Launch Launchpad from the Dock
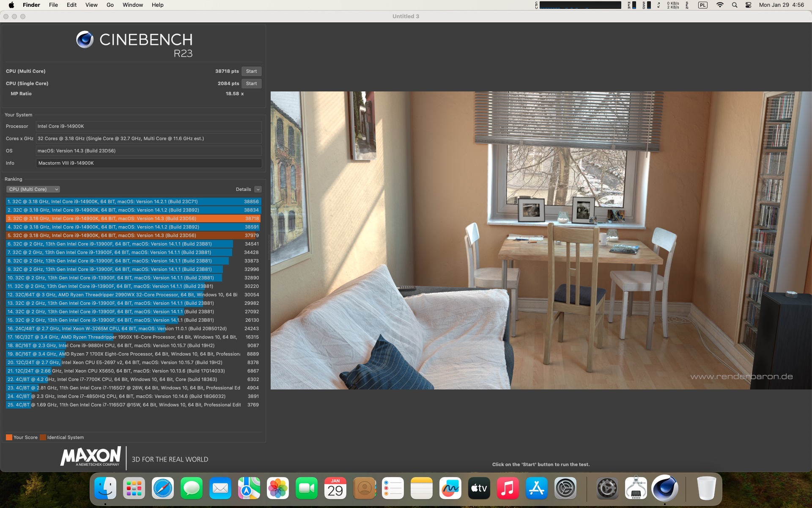 134,488
